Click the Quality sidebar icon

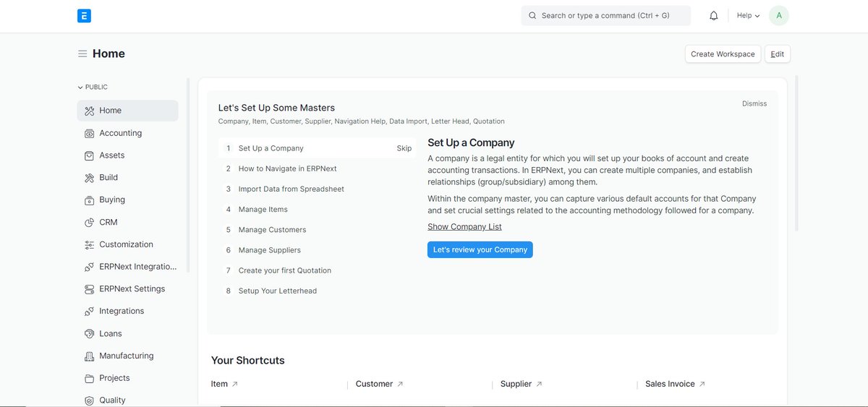[x=90, y=400]
